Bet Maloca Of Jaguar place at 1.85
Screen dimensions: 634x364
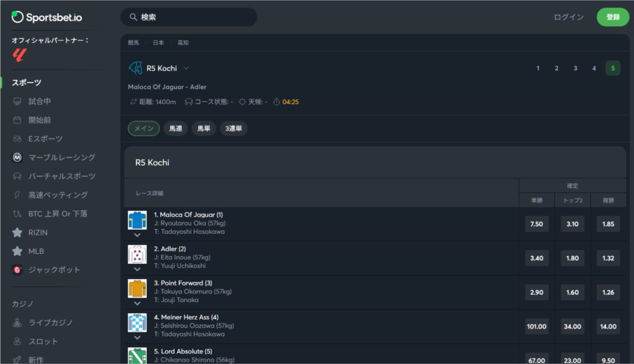click(608, 224)
